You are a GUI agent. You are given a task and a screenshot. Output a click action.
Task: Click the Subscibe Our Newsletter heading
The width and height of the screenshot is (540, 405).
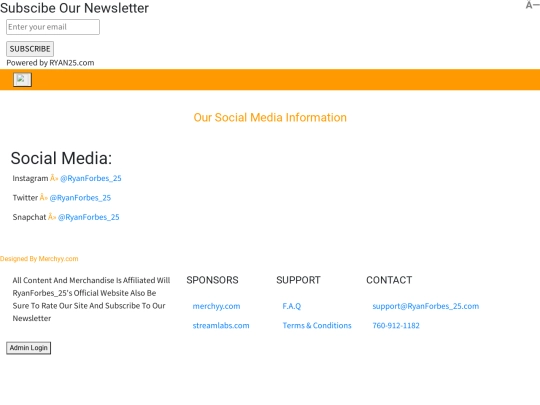point(74,8)
